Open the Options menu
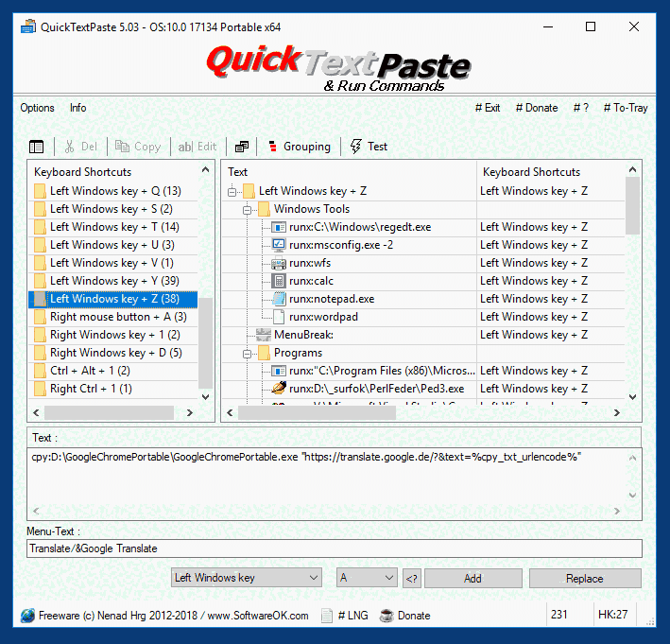 pos(37,108)
